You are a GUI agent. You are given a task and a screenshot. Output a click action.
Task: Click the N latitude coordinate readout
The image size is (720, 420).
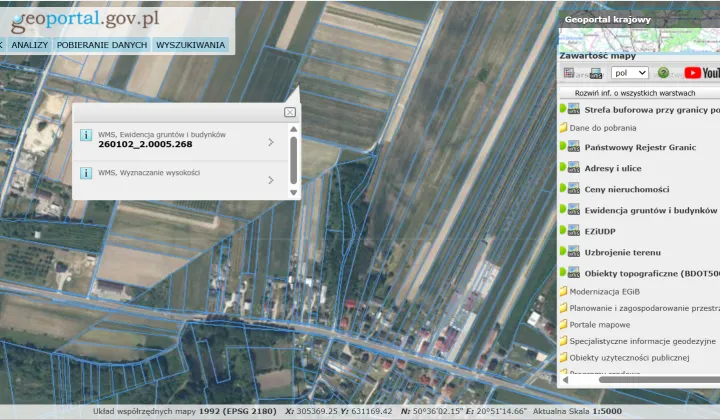pyautogui.click(x=432, y=411)
